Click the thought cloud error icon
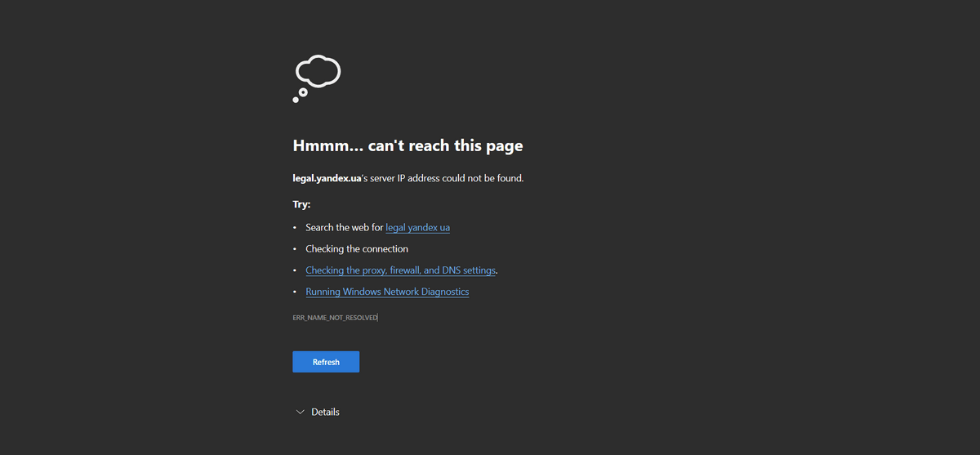 (x=316, y=78)
